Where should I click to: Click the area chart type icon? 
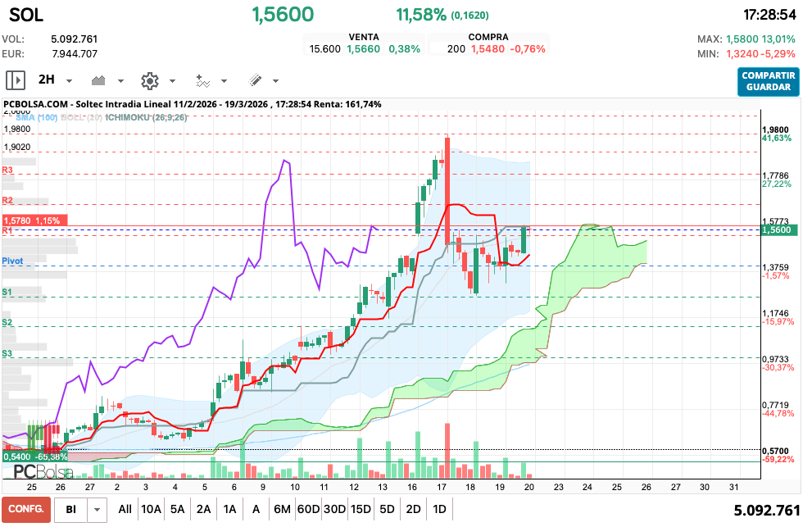[98, 80]
